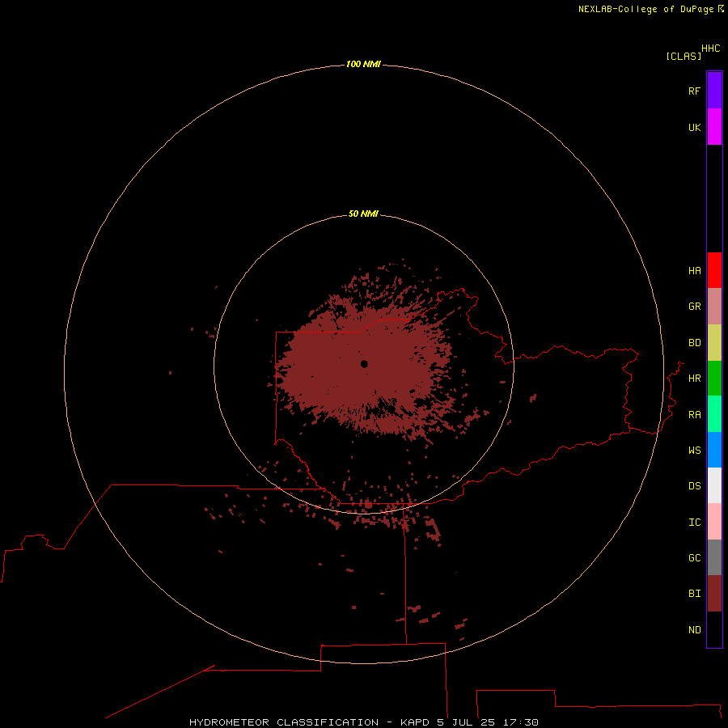Click the RF purple legend swatch
This screenshot has height=728, width=728.
(714, 91)
